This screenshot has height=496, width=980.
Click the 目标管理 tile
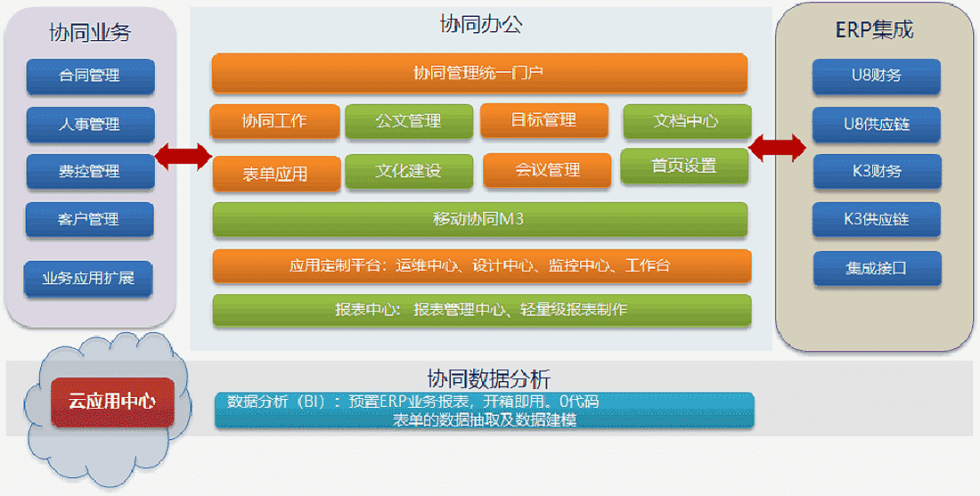pyautogui.click(x=543, y=120)
